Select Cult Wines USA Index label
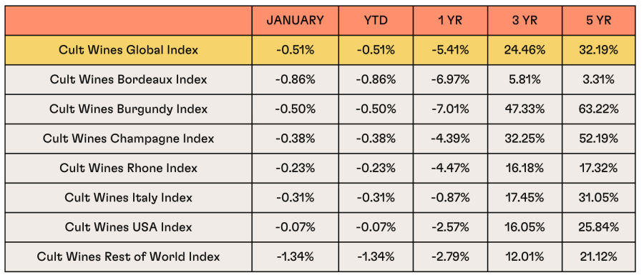 128,227
